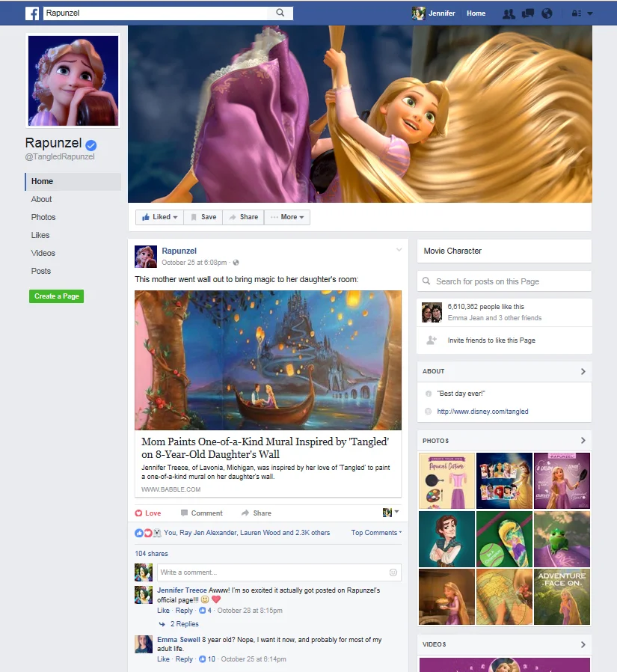
Task: Open Likes in the page sidebar
Action: coord(40,235)
